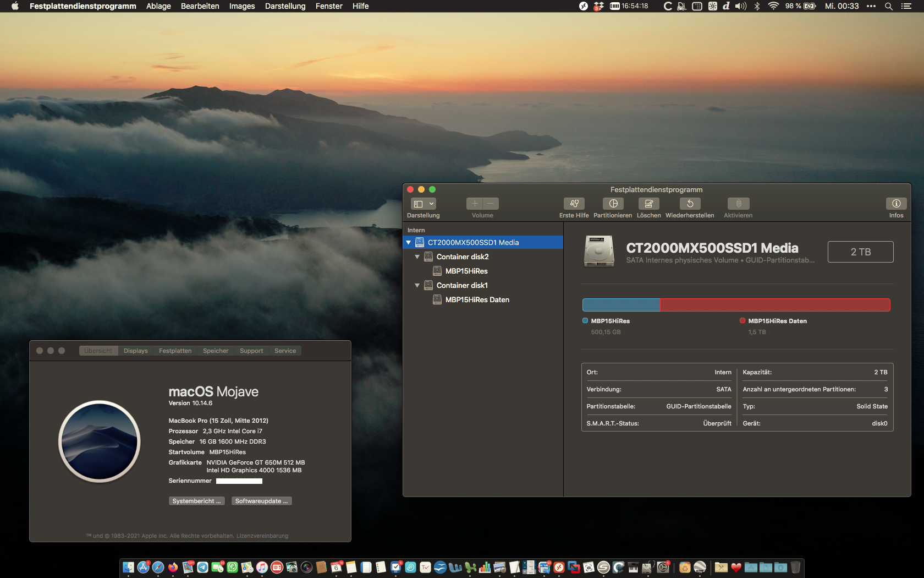Collapse Container disk1 in the sidebar
Image resolution: width=924 pixels, height=578 pixels.
pyautogui.click(x=417, y=285)
